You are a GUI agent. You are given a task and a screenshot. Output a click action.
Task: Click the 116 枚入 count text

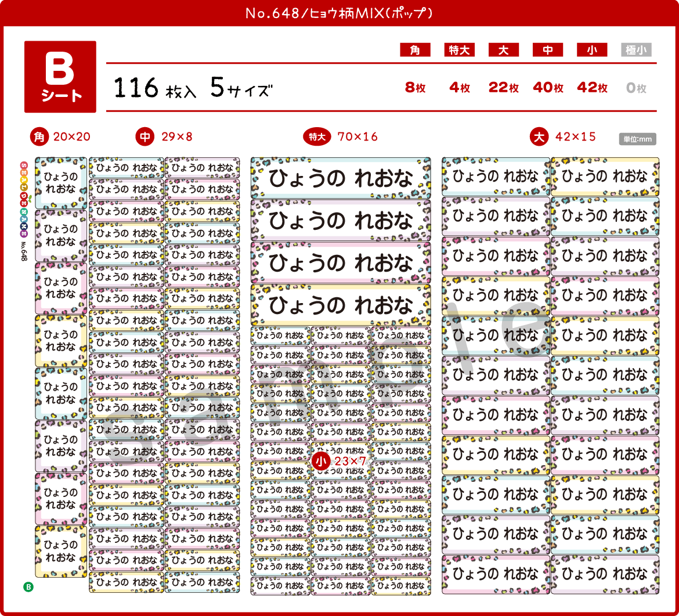point(155,88)
